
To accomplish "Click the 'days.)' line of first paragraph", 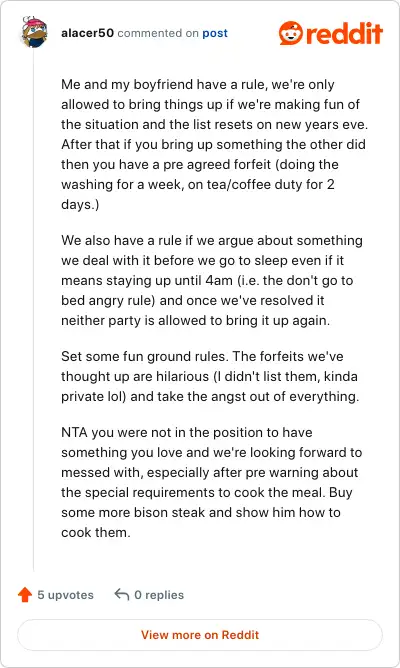I will coord(80,204).
